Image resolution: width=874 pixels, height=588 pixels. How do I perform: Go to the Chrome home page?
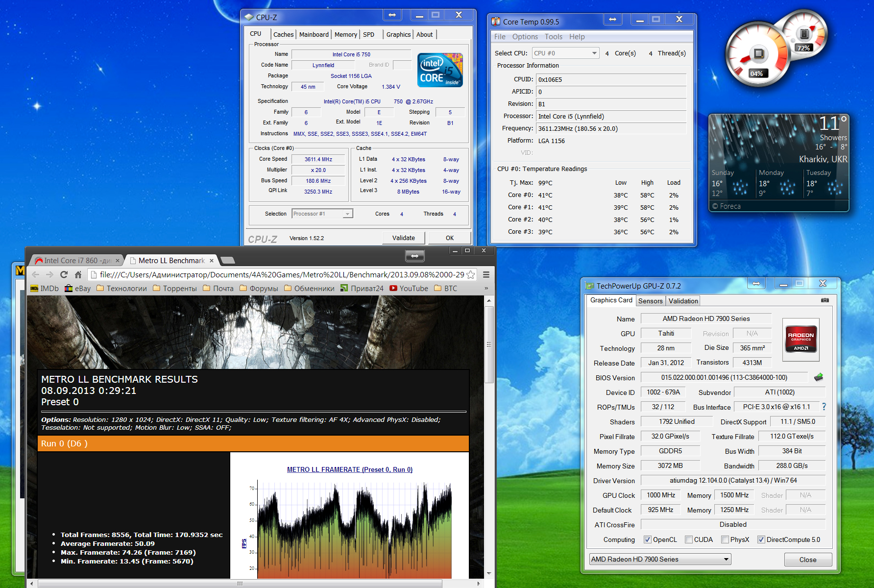click(x=78, y=275)
